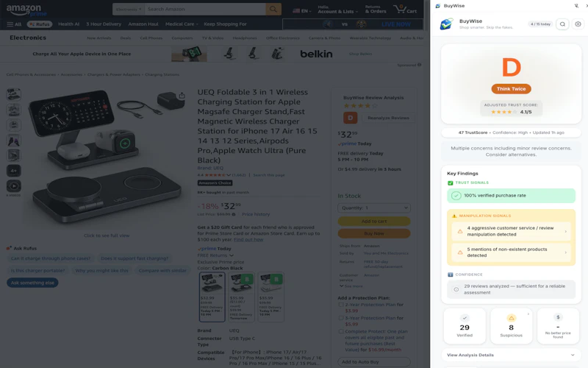Click the confidence info icon
This screenshot has height=368, width=588.
(456, 289)
